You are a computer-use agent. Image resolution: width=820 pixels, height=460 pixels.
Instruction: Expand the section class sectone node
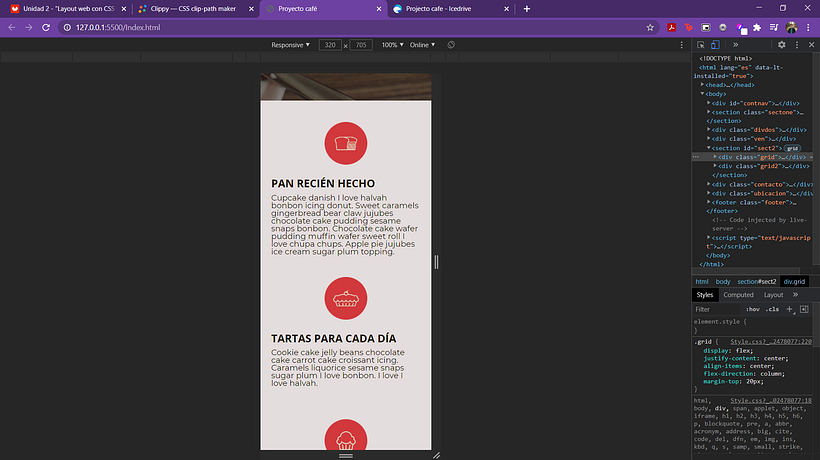(709, 112)
